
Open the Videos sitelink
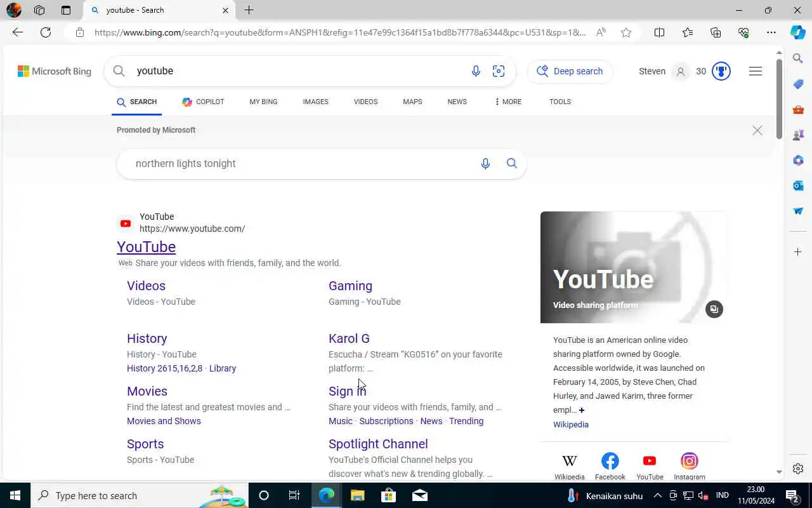146,286
